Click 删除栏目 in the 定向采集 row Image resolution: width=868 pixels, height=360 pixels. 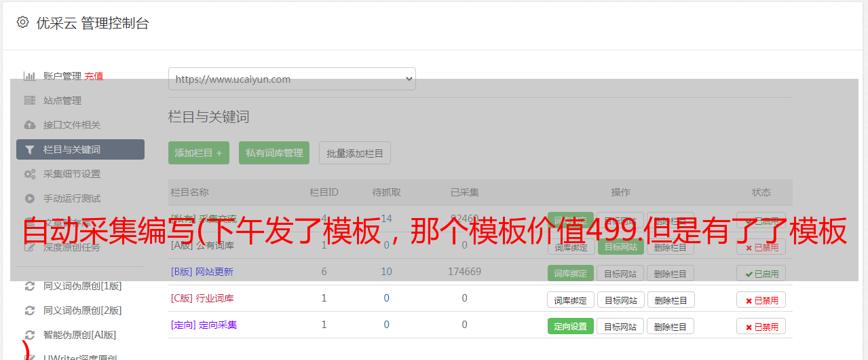[x=671, y=326]
